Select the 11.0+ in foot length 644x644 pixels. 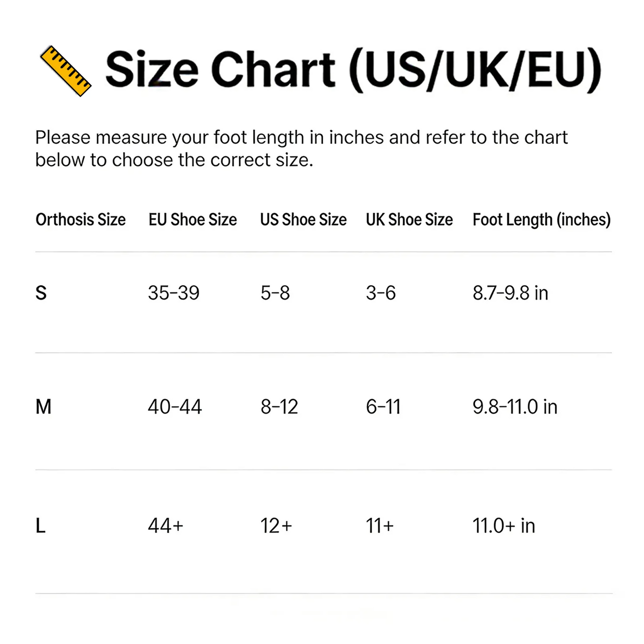click(x=504, y=526)
